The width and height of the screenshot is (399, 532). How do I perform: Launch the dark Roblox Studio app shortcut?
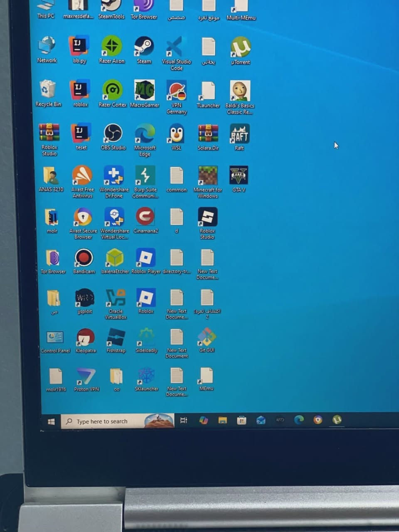[x=207, y=217]
